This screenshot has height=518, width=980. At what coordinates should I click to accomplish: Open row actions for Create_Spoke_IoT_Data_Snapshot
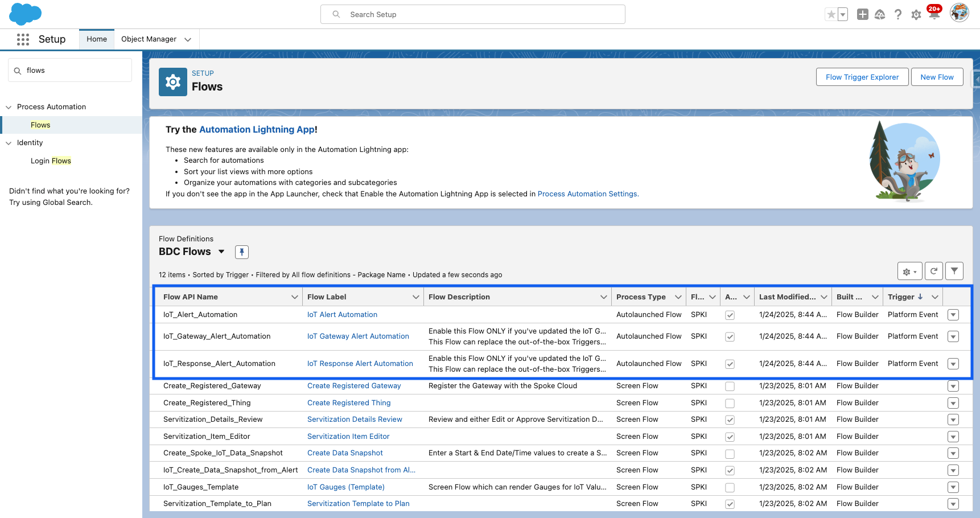click(x=953, y=453)
